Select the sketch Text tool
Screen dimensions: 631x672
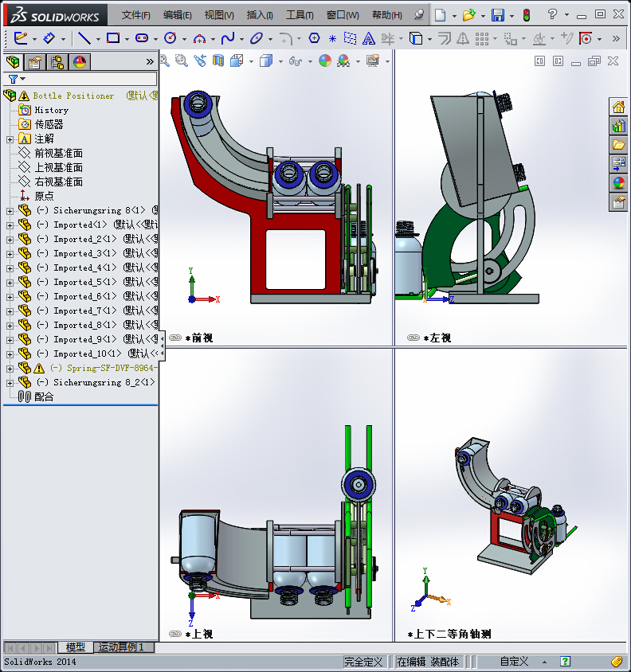click(x=368, y=38)
